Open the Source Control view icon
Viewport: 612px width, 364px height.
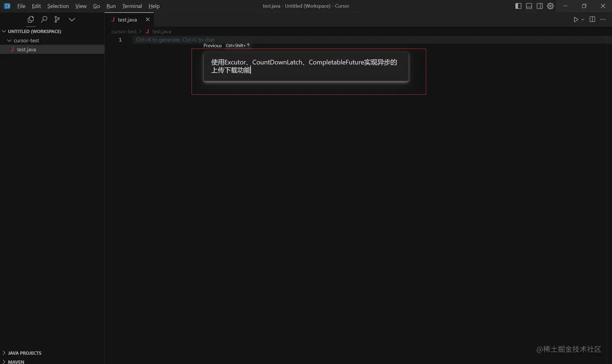[x=57, y=19]
